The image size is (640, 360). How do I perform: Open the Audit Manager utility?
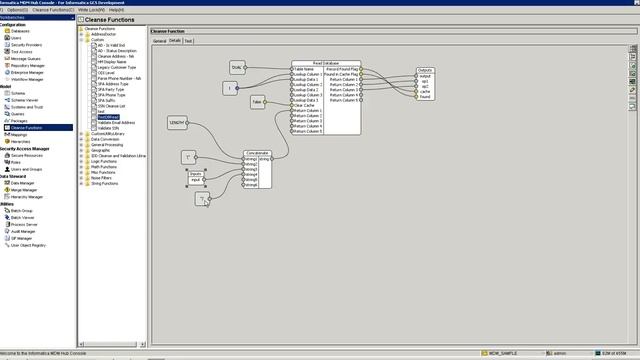(x=23, y=232)
